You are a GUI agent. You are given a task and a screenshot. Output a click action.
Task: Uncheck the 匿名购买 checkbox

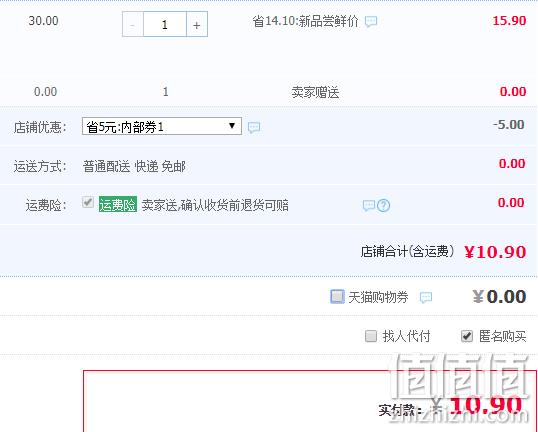(467, 336)
